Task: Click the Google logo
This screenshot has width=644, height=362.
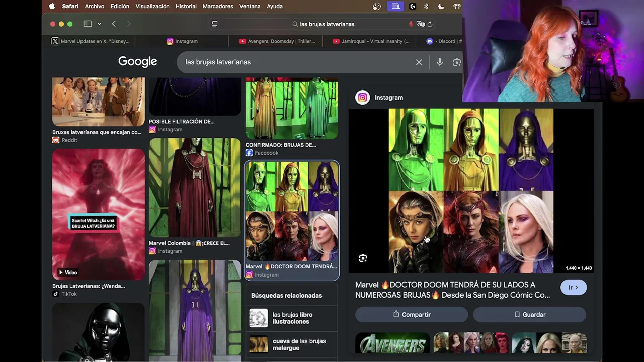Action: tap(138, 62)
